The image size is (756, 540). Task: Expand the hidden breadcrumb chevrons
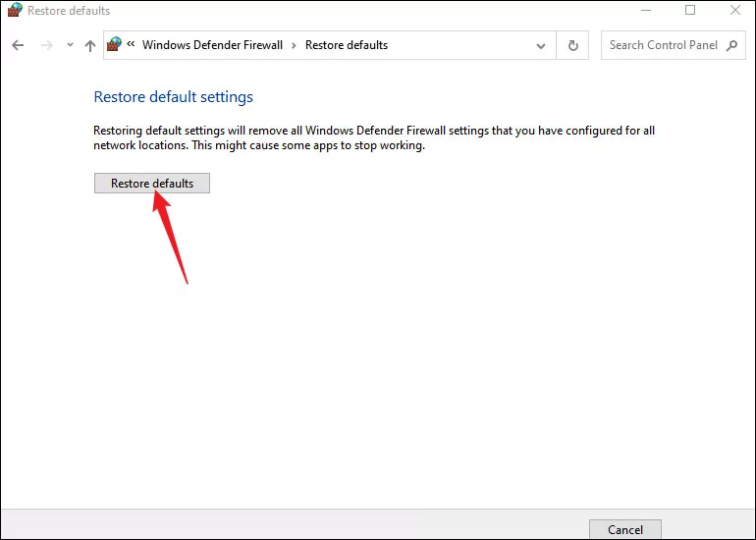(131, 44)
